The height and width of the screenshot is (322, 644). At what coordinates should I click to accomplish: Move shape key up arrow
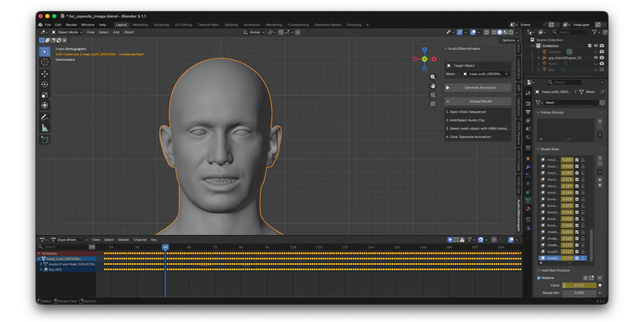click(599, 180)
